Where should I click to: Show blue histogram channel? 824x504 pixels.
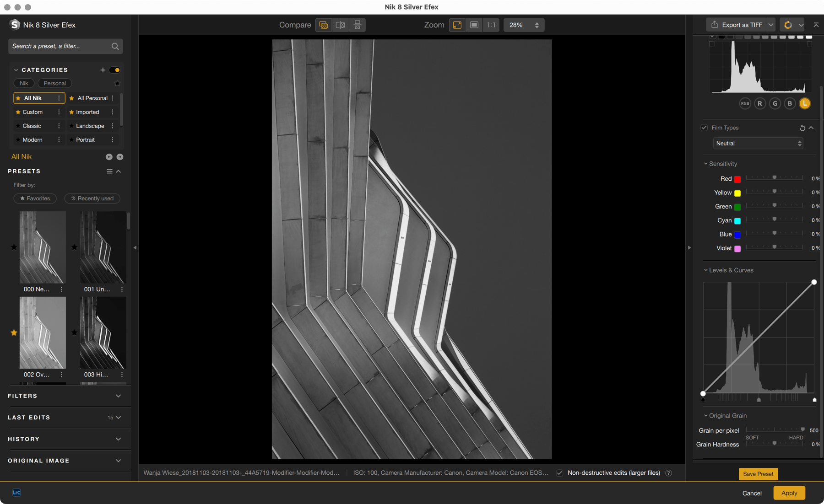(790, 103)
